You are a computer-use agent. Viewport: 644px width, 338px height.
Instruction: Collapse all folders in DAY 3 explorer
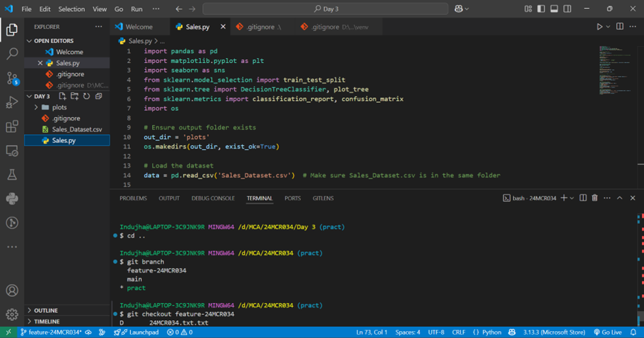[x=99, y=96]
